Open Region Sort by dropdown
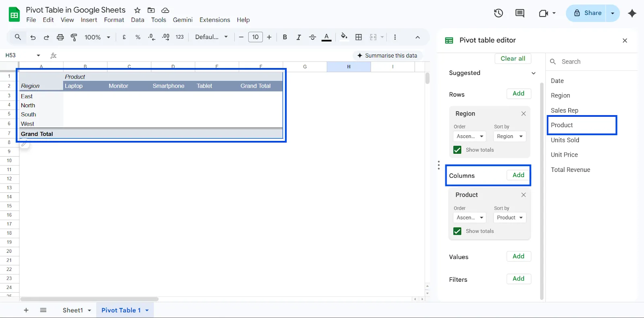 pos(510,136)
